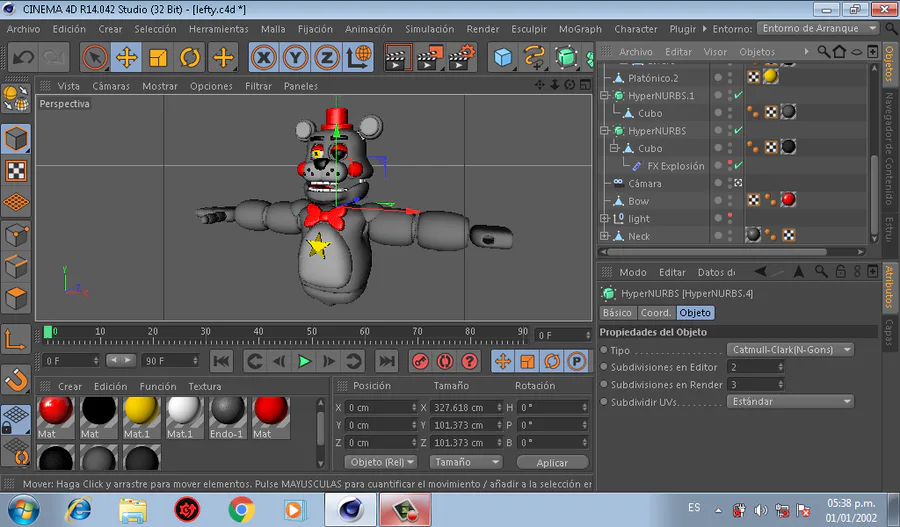Toggle FX Explosión enabled checkmark
This screenshot has height=527, width=900.
click(x=739, y=165)
